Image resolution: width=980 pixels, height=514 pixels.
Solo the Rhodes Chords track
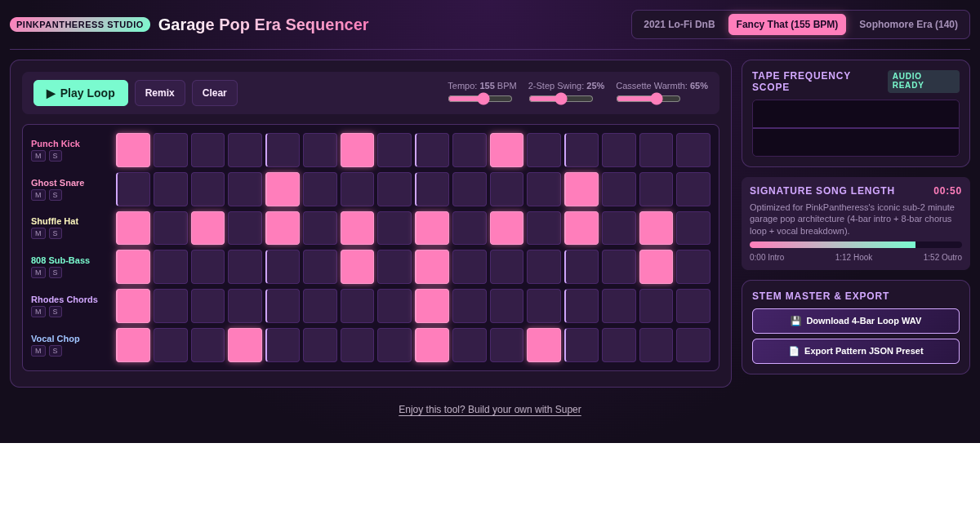(x=56, y=312)
